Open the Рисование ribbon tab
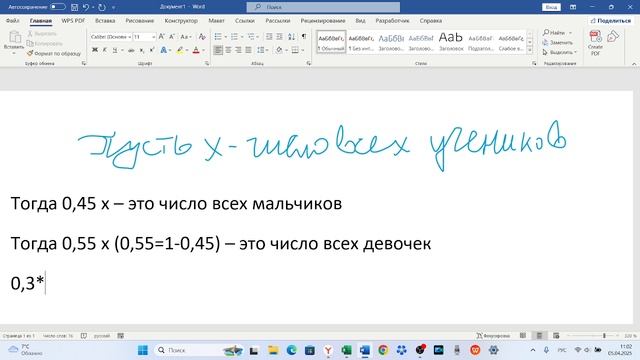This screenshot has height=360, width=640. 140,20
